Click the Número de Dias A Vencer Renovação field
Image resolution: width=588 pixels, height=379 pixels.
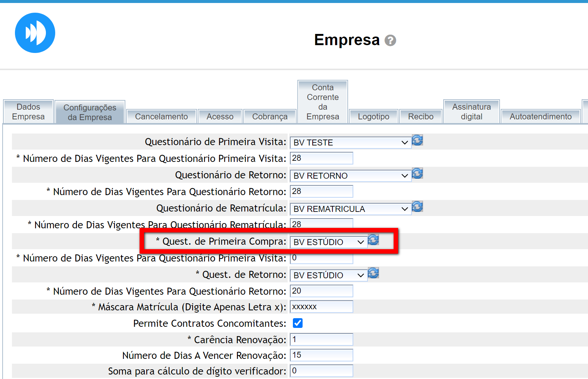click(321, 355)
